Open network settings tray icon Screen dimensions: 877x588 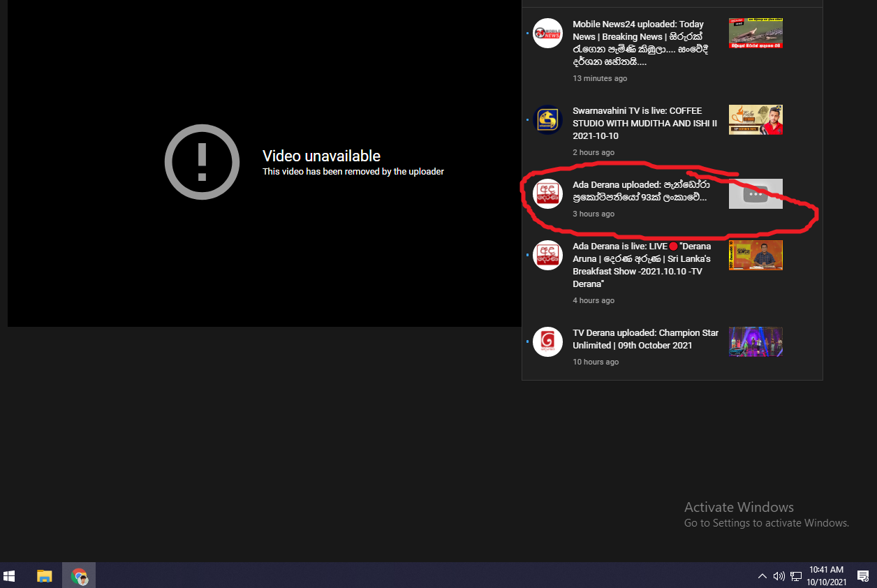[796, 576]
